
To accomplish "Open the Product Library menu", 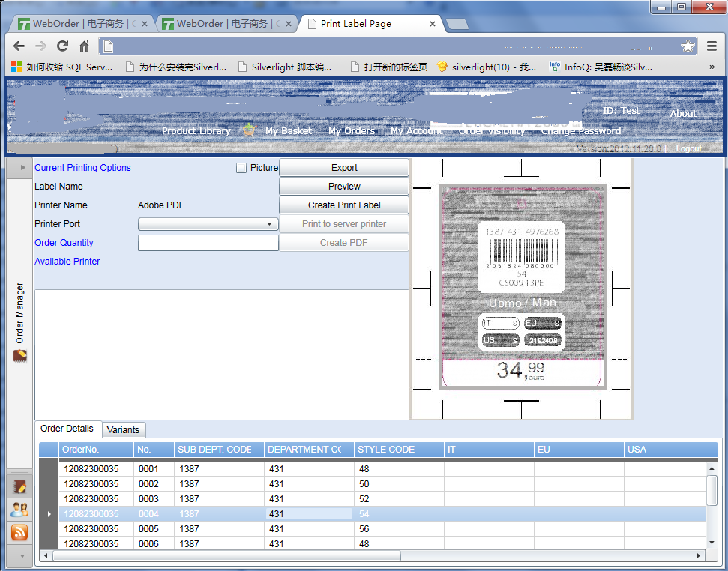I will pos(196,131).
